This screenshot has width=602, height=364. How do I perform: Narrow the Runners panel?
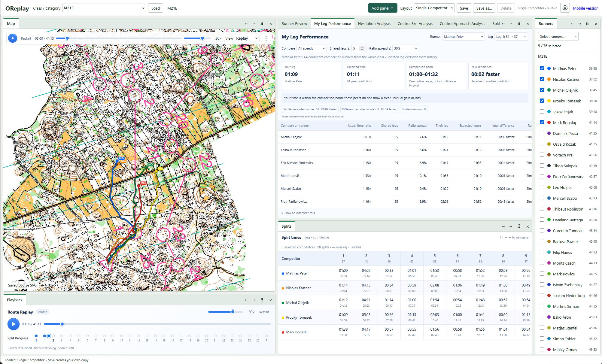pyautogui.click(x=572, y=24)
